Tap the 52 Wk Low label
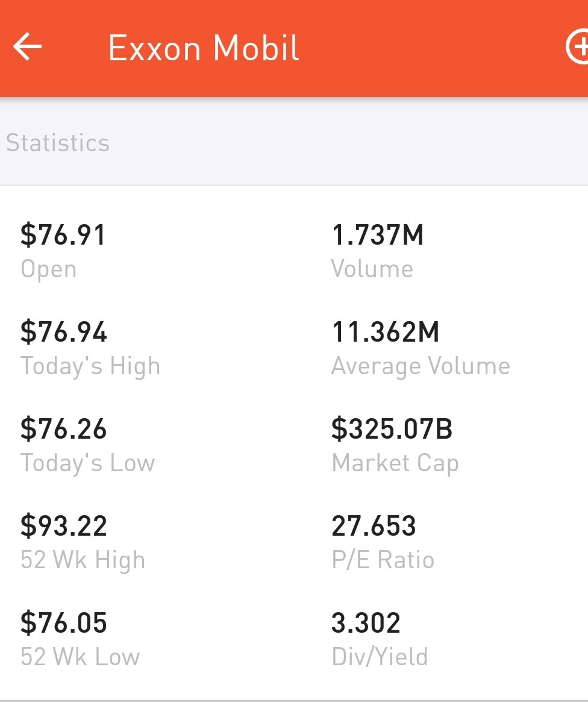 coord(80,657)
